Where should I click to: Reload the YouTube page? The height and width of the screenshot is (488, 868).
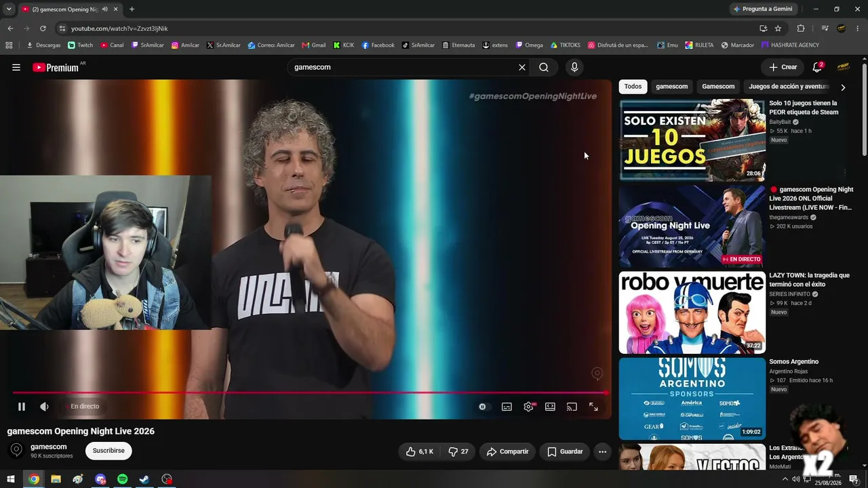point(43,28)
